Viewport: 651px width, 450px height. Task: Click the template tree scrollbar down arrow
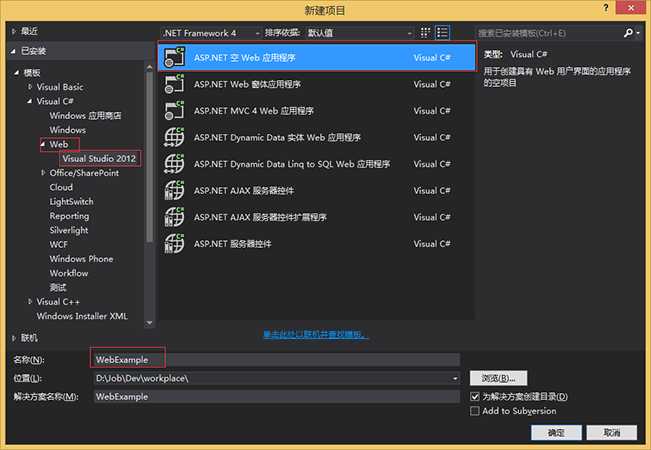pos(149,323)
